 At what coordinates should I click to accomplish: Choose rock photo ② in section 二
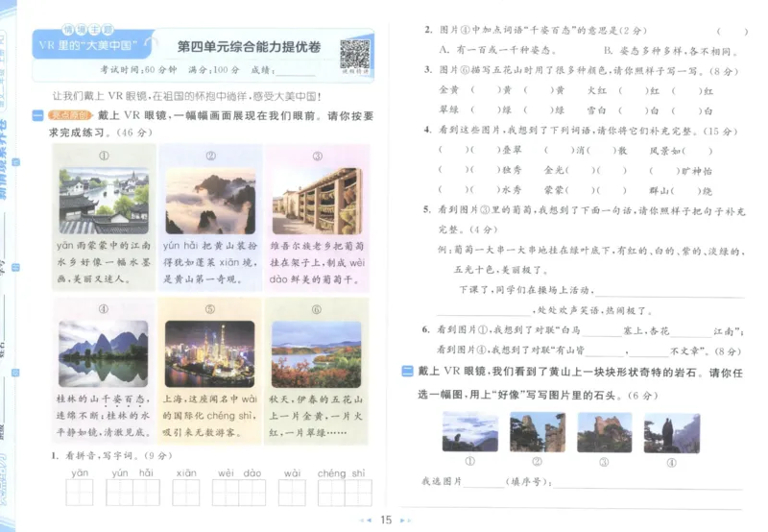click(538, 431)
